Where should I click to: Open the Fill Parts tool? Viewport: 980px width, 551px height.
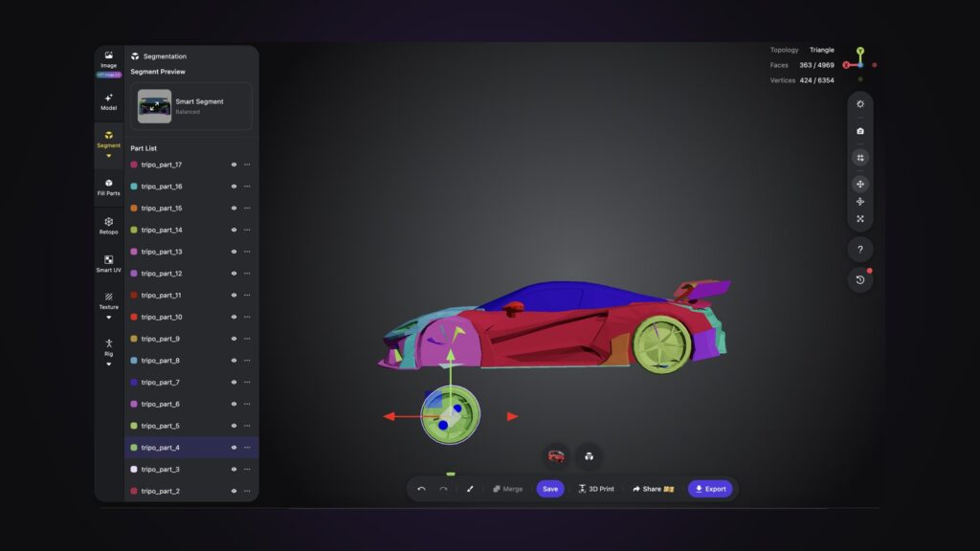point(109,187)
